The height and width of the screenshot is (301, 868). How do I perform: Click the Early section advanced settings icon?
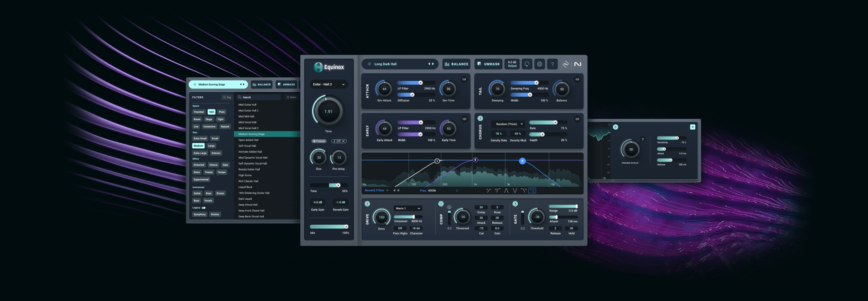464,119
